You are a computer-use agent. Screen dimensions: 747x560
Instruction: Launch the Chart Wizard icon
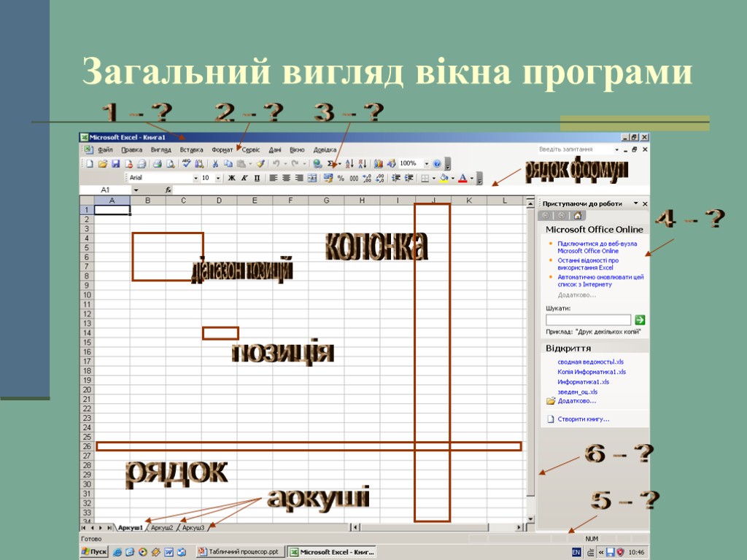coord(379,164)
